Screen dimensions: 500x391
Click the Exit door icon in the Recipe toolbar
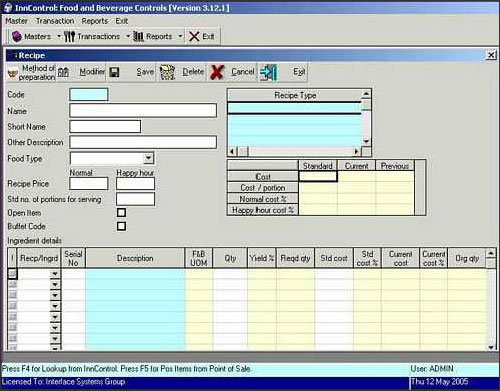tap(269, 72)
